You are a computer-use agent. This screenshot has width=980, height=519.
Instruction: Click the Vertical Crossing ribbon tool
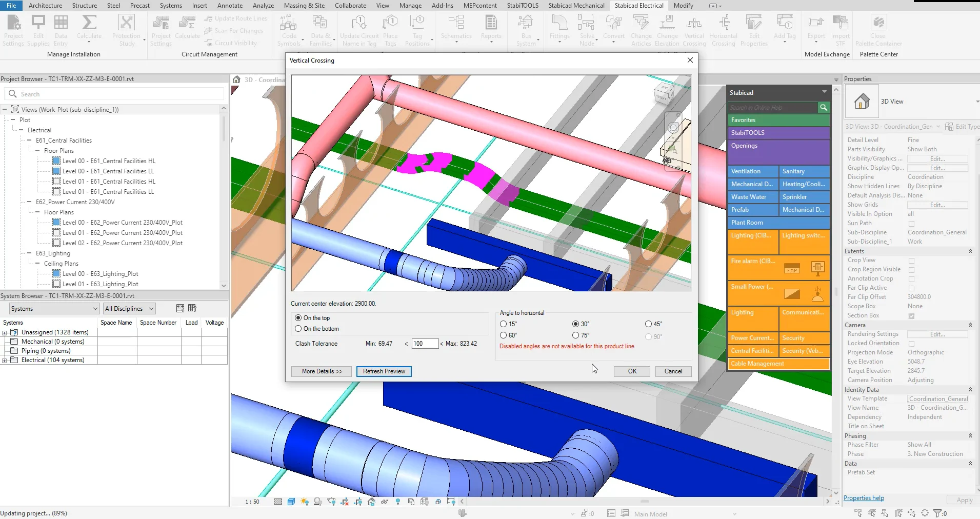point(694,31)
